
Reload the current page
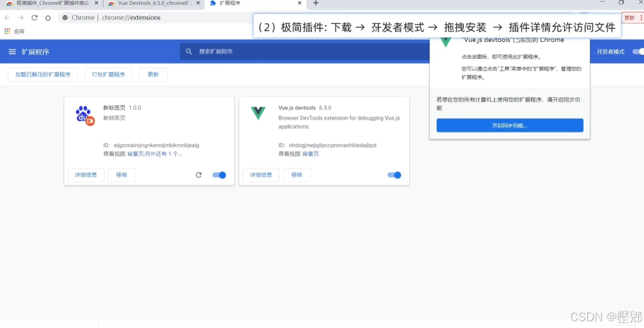click(x=35, y=18)
